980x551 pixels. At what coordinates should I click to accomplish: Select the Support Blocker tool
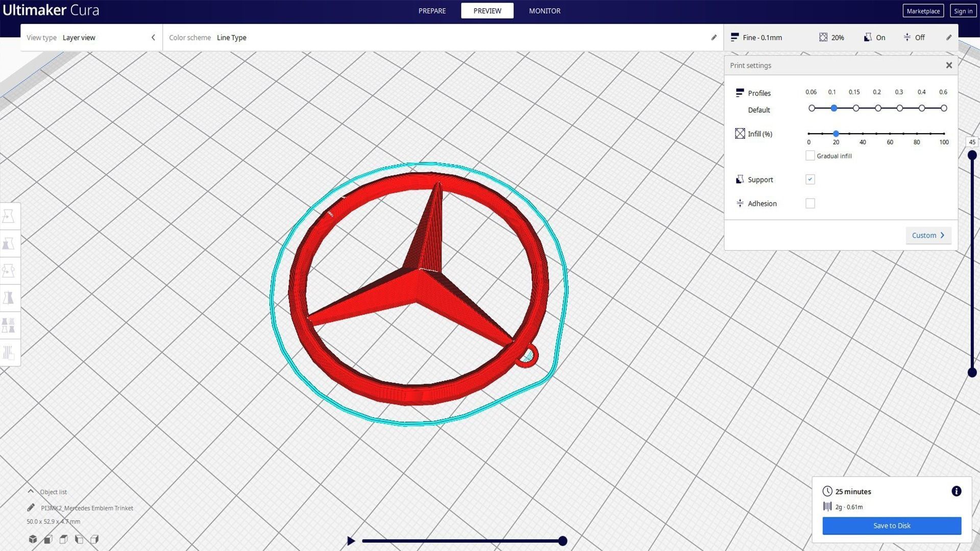[x=9, y=352]
